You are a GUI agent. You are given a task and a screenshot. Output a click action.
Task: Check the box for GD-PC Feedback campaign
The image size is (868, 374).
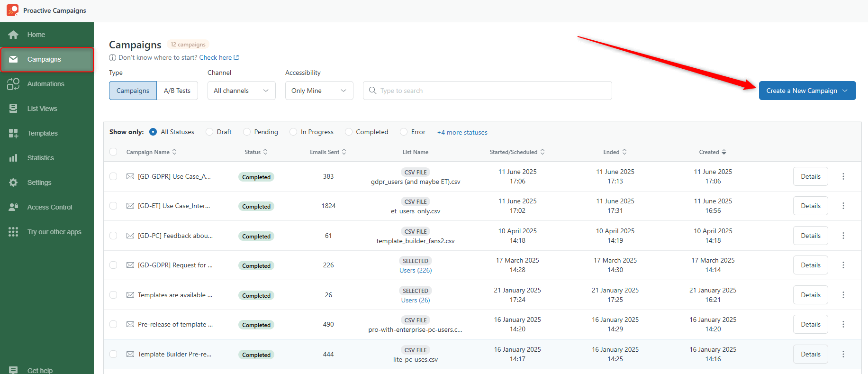pos(113,236)
